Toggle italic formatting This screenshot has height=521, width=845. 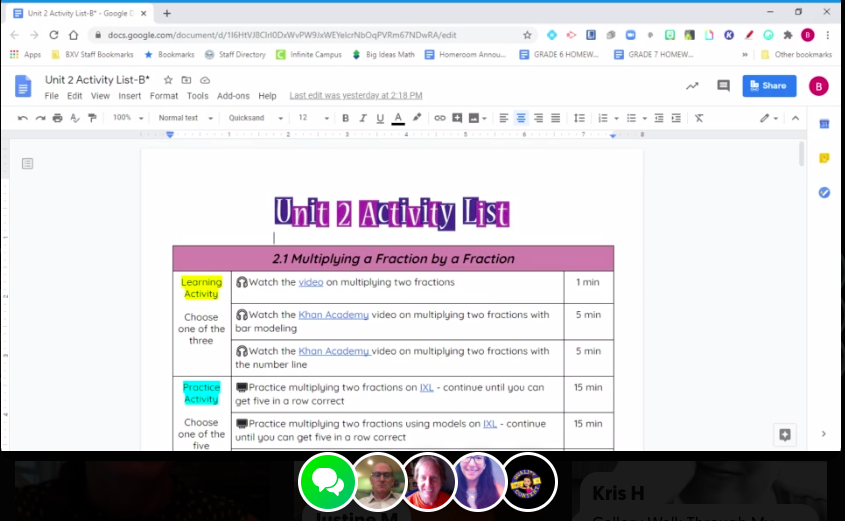point(363,118)
